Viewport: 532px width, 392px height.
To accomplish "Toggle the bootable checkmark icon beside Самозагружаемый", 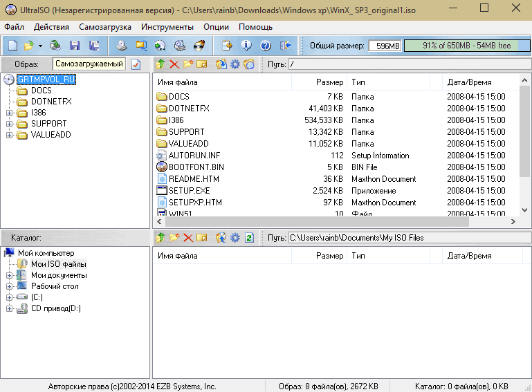I will click(136, 64).
